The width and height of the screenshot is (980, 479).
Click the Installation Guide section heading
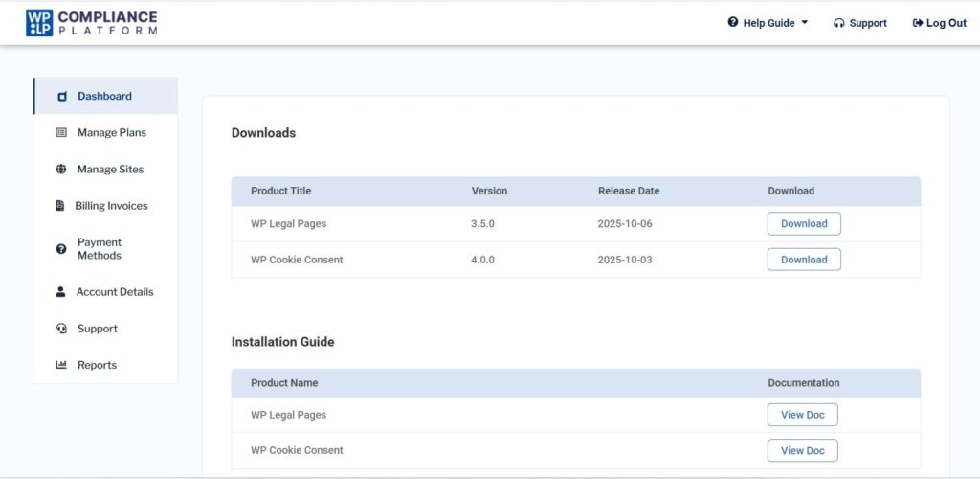pyautogui.click(x=282, y=342)
